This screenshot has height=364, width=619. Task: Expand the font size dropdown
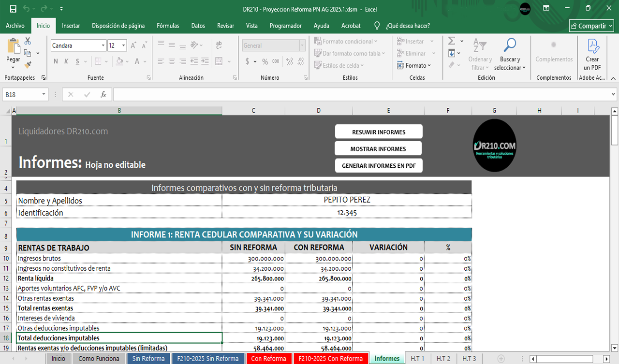pos(124,45)
